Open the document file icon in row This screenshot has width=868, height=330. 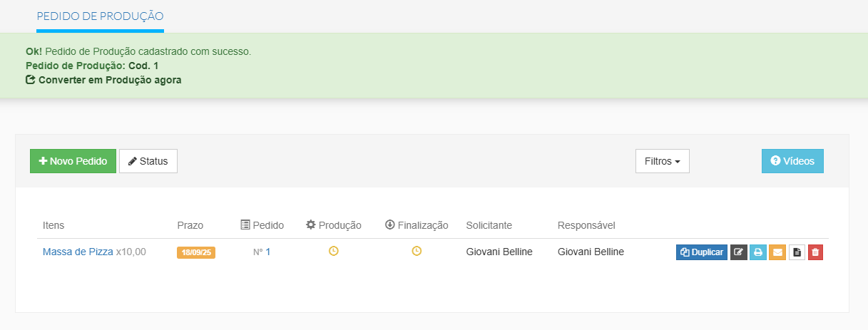[x=797, y=252]
